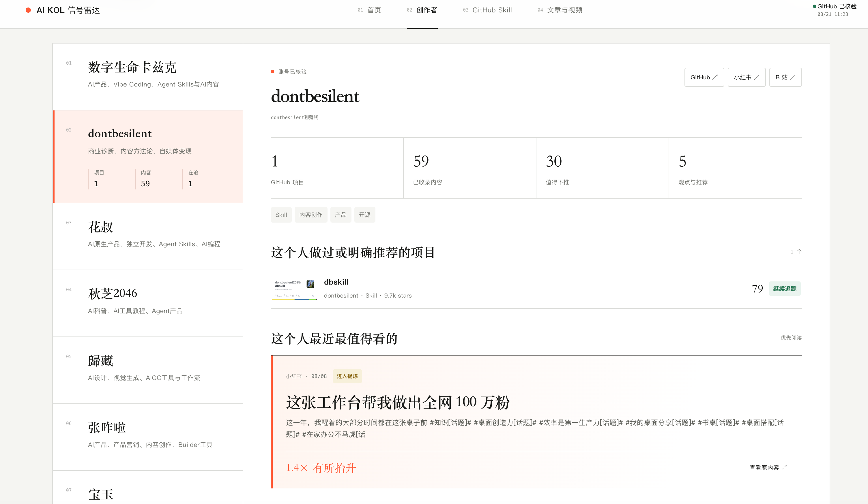The image size is (868, 504).
Task: Select creator 数字生命卡兹克 in the list
Action: [148, 77]
